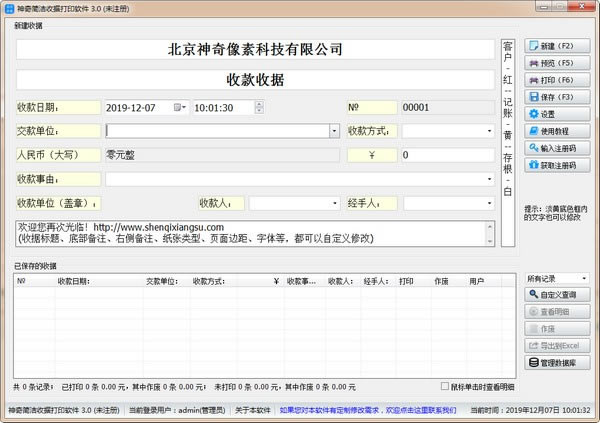Click 关于本软件 in the status bar
This screenshot has height=423, width=600.
click(x=254, y=410)
